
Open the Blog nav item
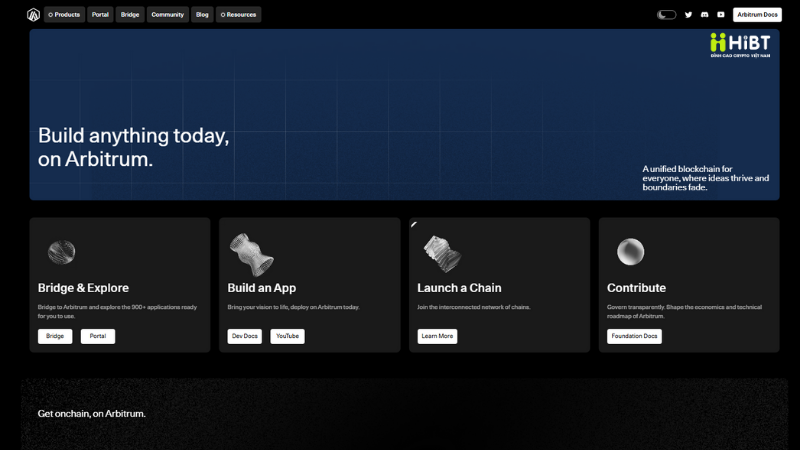[202, 15]
